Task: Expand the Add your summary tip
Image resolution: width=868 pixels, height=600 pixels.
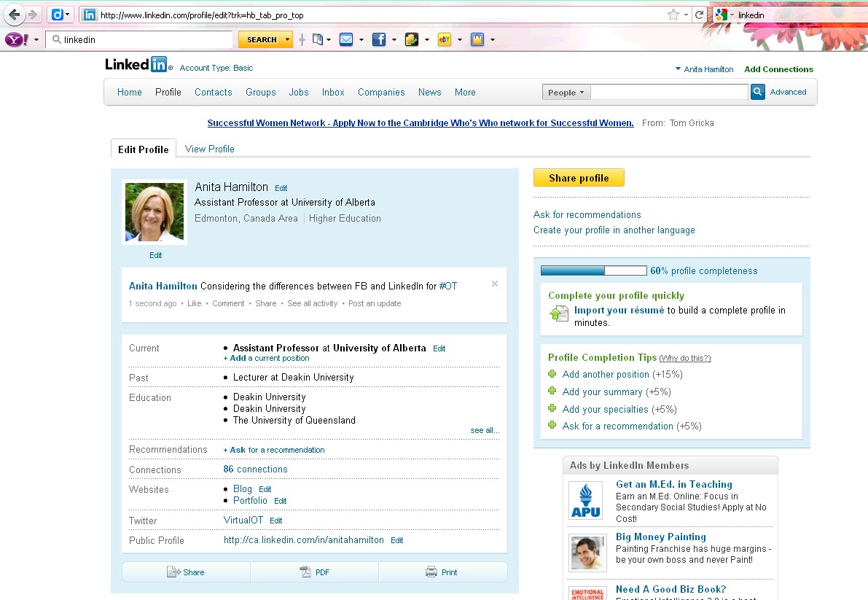Action: click(552, 391)
